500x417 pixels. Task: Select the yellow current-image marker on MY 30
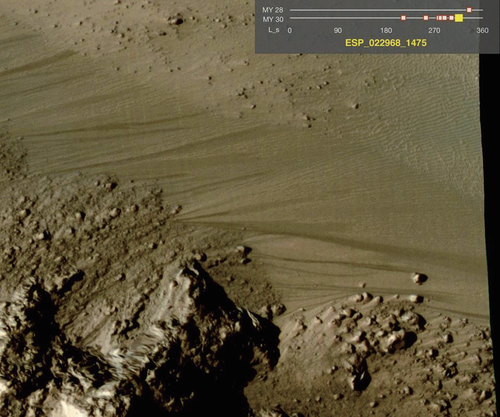point(459,18)
